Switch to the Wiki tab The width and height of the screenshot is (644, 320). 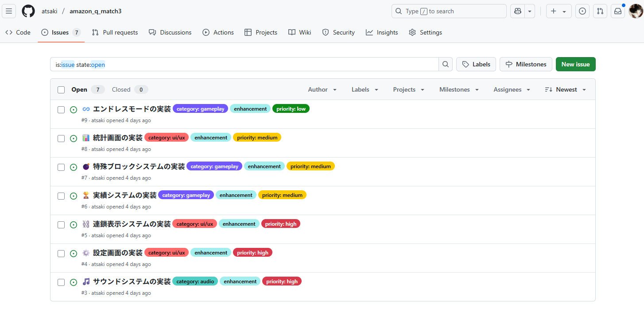(x=299, y=32)
